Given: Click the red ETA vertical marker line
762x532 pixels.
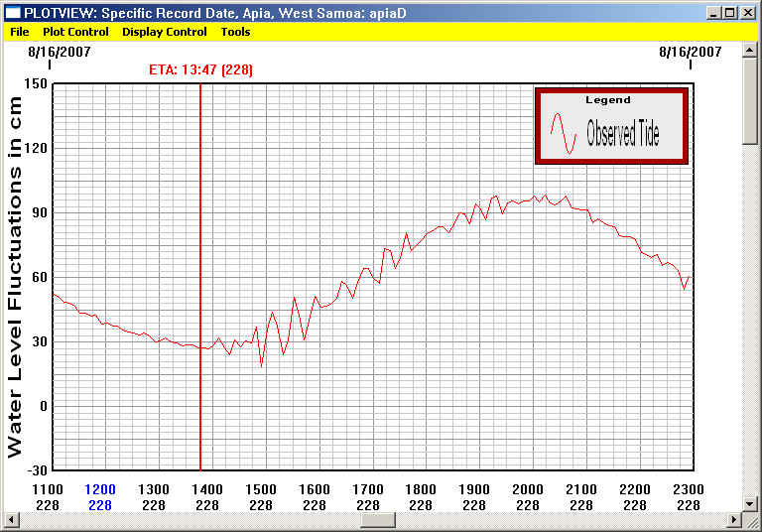Looking at the screenshot, I should point(200,277).
